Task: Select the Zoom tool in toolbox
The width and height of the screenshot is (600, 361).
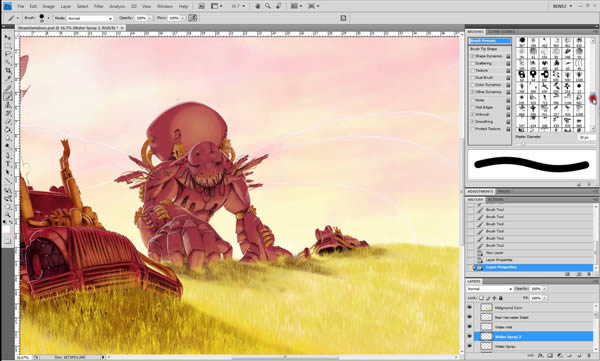Action: point(8,214)
